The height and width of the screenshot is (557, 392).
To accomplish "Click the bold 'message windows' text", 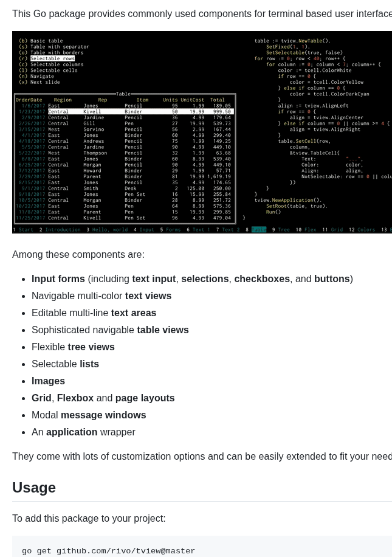I will click(x=103, y=415).
